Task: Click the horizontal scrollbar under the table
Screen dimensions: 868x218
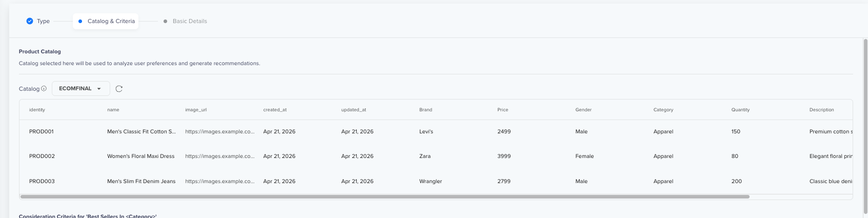Action: 385,196
